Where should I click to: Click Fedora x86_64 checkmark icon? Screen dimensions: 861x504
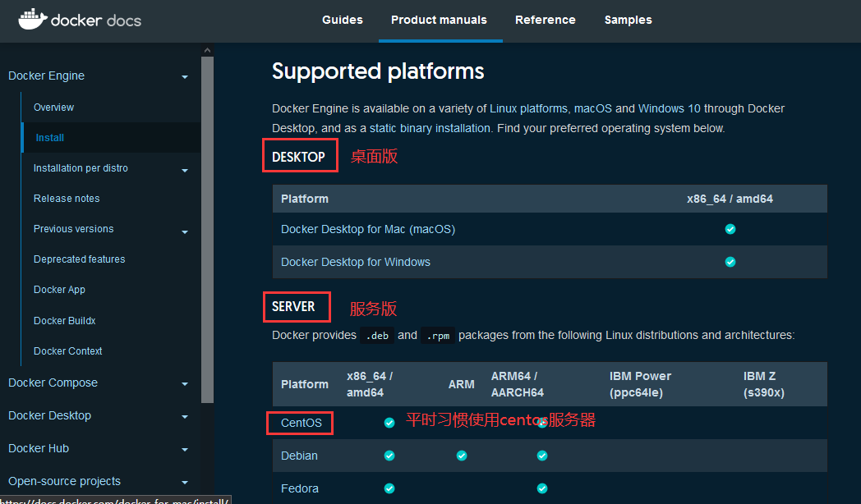tap(389, 488)
